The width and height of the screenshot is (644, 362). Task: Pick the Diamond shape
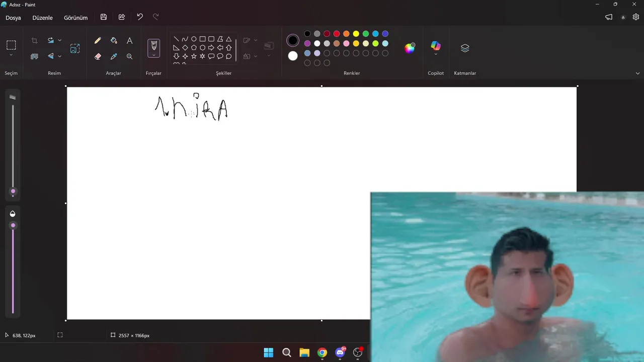[185, 48]
